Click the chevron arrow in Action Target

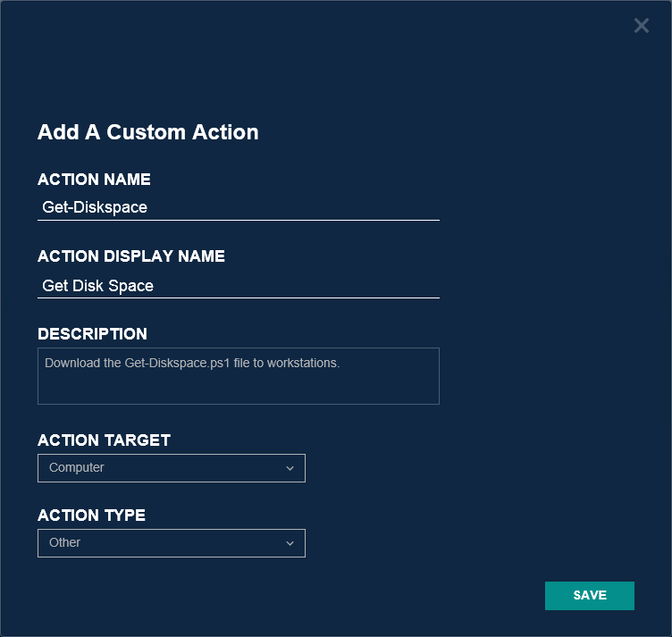pyautogui.click(x=290, y=468)
